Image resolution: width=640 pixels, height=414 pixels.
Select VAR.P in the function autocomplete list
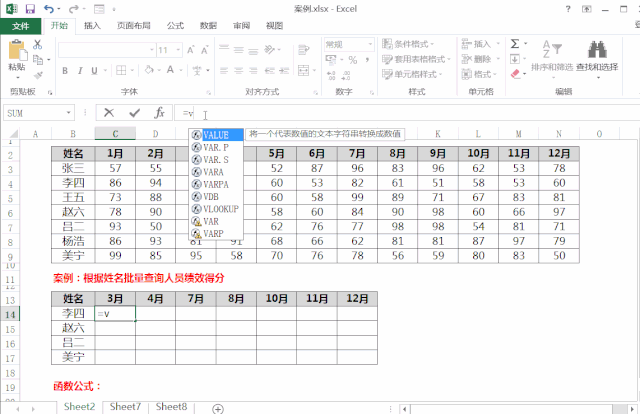tap(216, 147)
